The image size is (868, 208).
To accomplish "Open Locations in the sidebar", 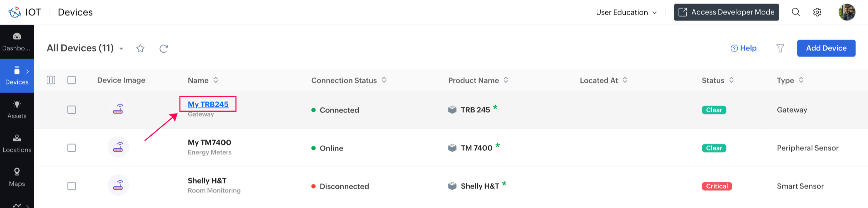I will tap(17, 144).
